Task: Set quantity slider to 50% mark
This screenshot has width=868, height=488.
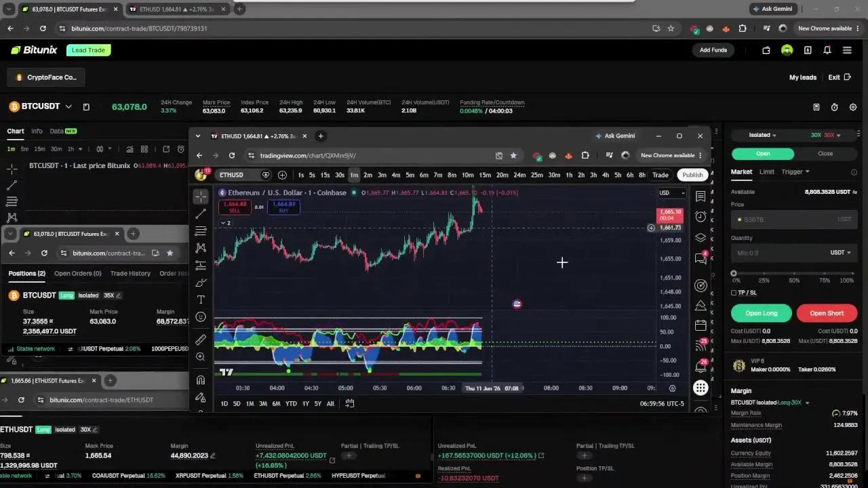Action: click(x=794, y=274)
